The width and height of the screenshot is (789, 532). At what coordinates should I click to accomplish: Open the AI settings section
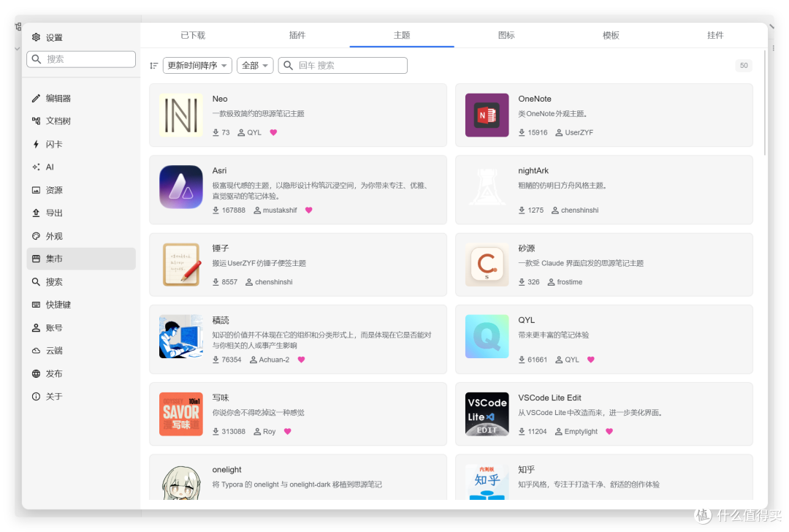click(81, 167)
